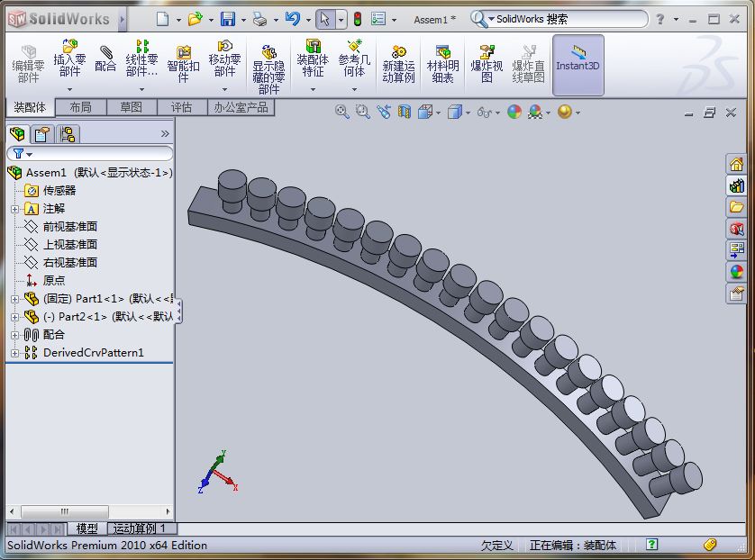Expand the Part2<1> tree node

click(x=14, y=317)
